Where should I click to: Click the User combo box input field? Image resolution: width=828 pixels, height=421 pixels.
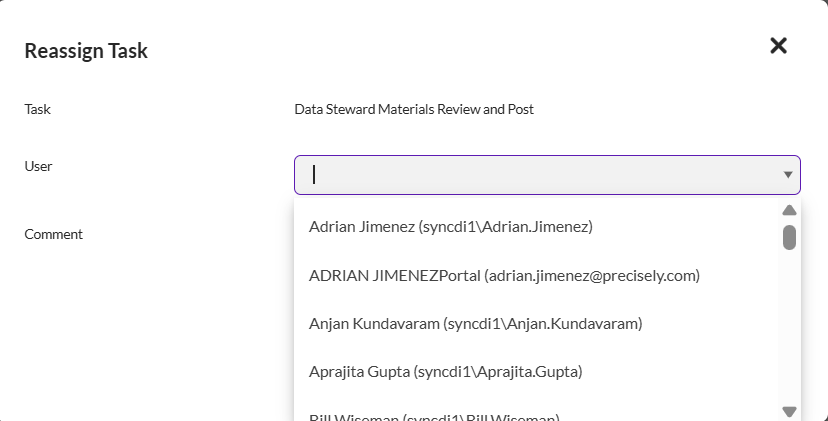point(540,175)
